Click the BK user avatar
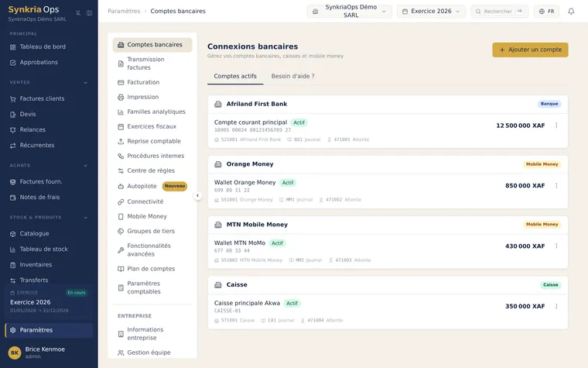The image size is (588, 368). click(x=15, y=353)
